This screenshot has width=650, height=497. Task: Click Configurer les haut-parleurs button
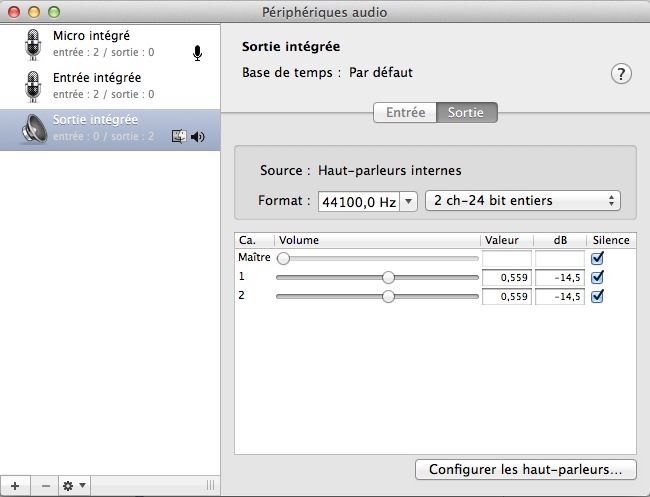click(x=525, y=468)
